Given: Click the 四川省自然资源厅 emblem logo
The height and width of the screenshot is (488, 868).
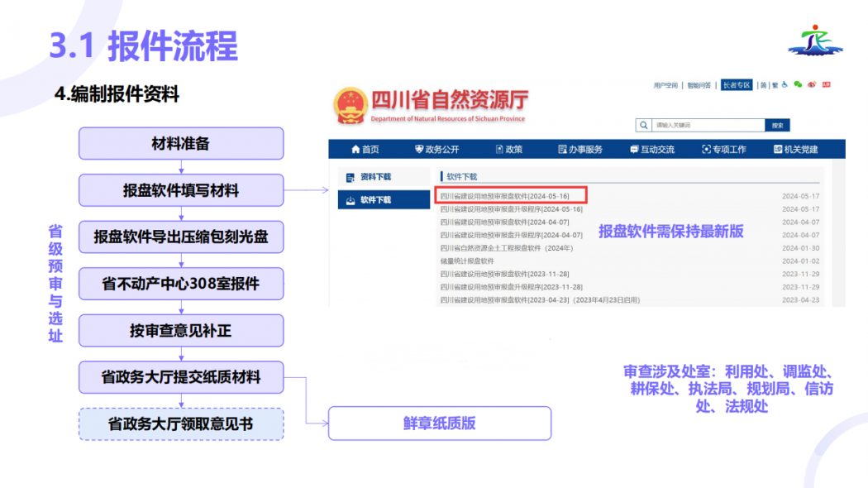Looking at the screenshot, I should tap(353, 105).
